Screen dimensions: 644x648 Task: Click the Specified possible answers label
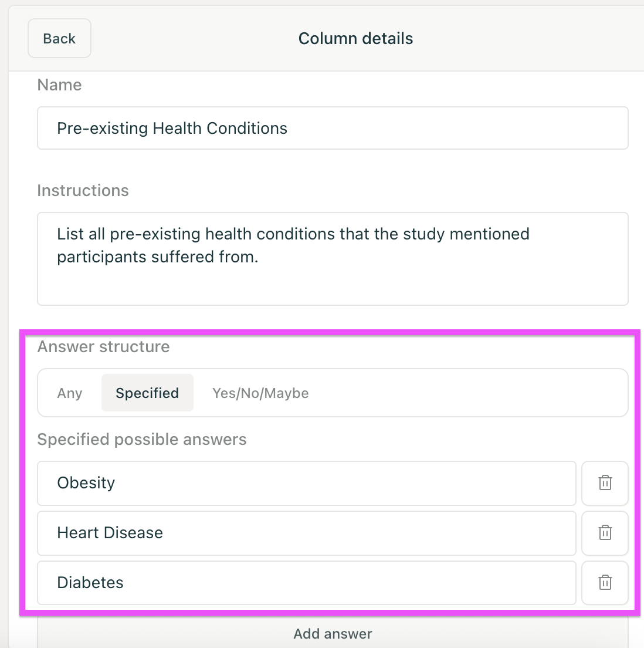pyautogui.click(x=142, y=440)
